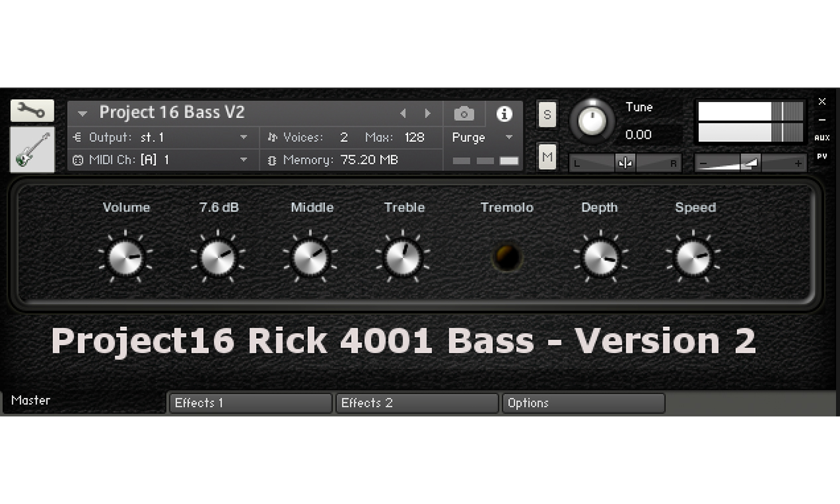Toggle the Tremolo switch on
This screenshot has height=504, width=840.
tap(507, 257)
